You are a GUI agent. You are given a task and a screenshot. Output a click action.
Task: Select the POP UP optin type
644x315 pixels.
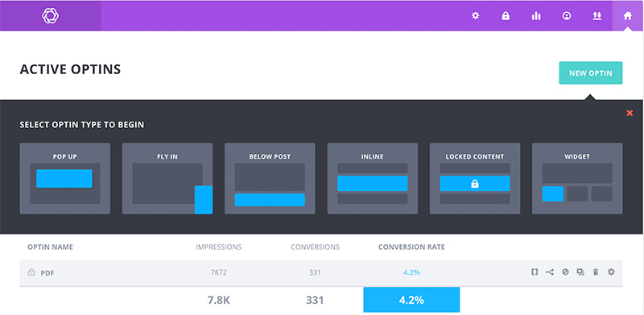tap(65, 179)
